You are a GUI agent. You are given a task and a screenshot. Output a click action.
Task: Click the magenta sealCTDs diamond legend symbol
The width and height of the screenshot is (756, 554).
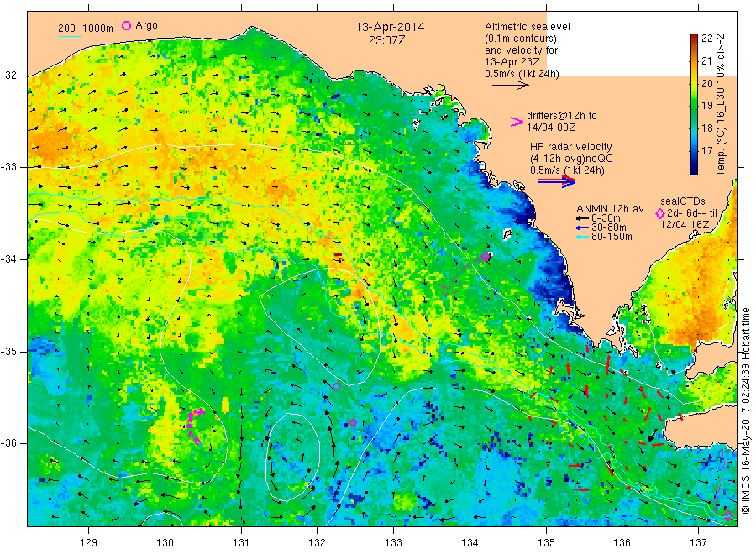[x=660, y=213]
